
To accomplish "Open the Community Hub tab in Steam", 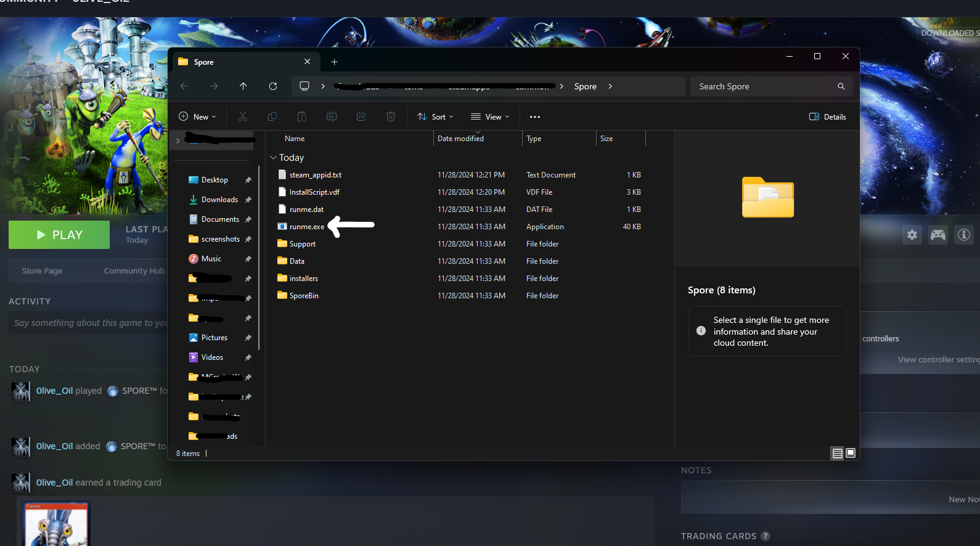I will pos(134,271).
